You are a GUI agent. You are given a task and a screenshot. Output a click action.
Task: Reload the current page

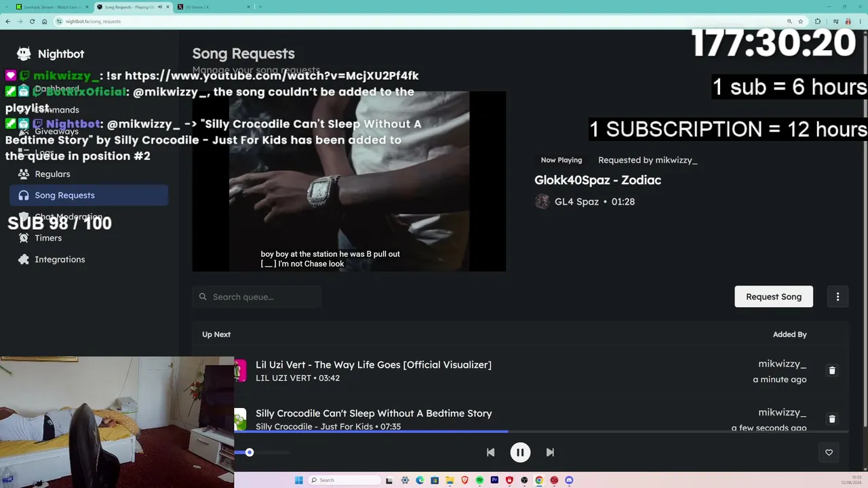coord(32,21)
